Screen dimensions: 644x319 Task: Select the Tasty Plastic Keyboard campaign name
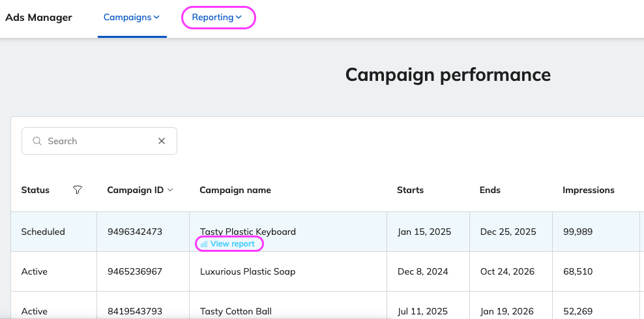[x=248, y=232]
